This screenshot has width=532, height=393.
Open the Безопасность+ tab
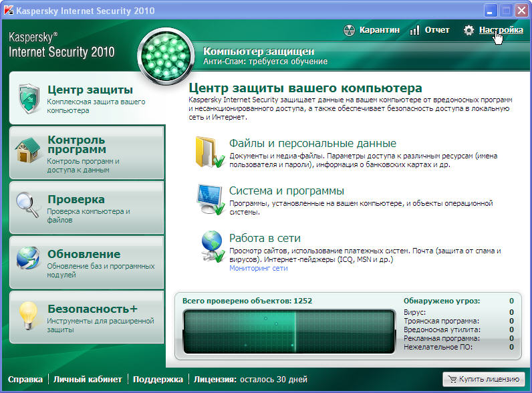coord(87,317)
